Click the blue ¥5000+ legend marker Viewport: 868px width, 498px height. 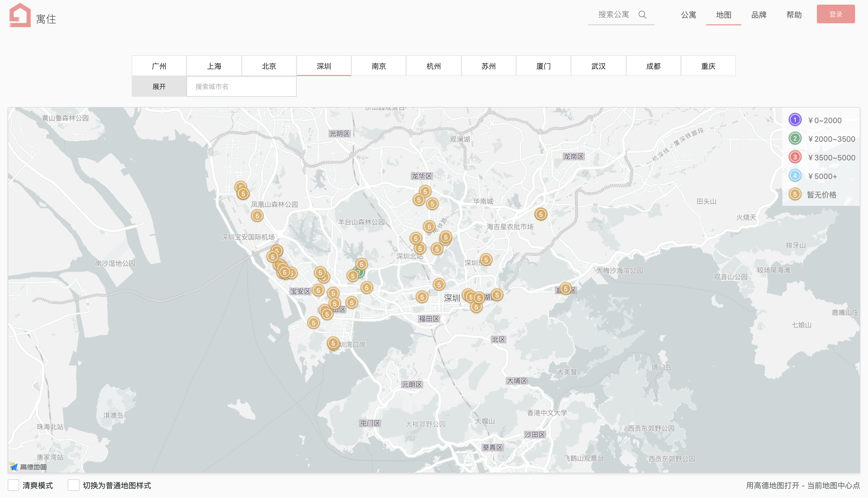pos(795,176)
